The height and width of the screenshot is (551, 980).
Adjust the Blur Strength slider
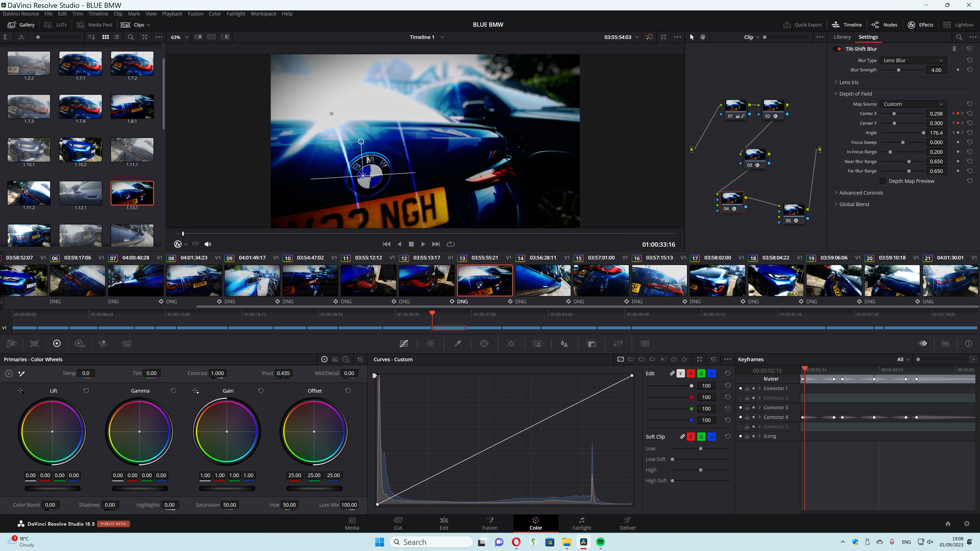coord(898,70)
